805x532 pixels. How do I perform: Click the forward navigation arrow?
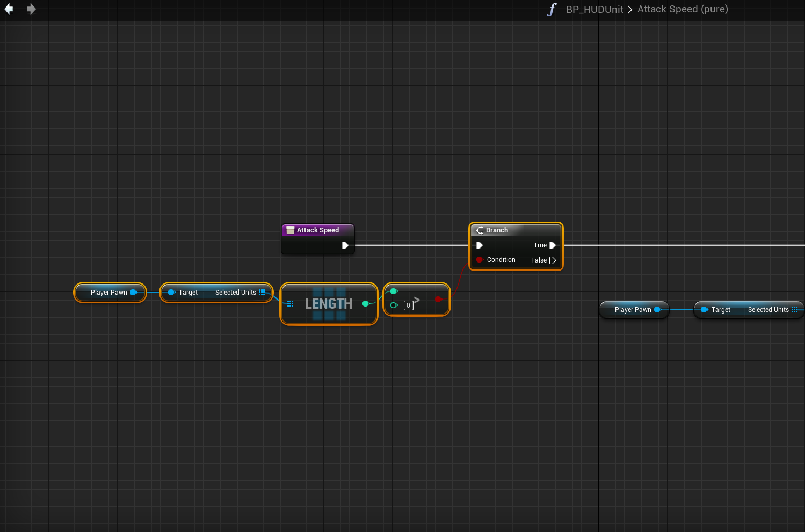(x=31, y=9)
